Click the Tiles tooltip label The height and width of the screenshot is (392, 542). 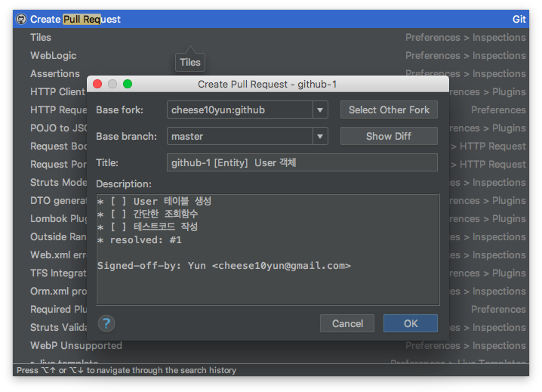[189, 62]
